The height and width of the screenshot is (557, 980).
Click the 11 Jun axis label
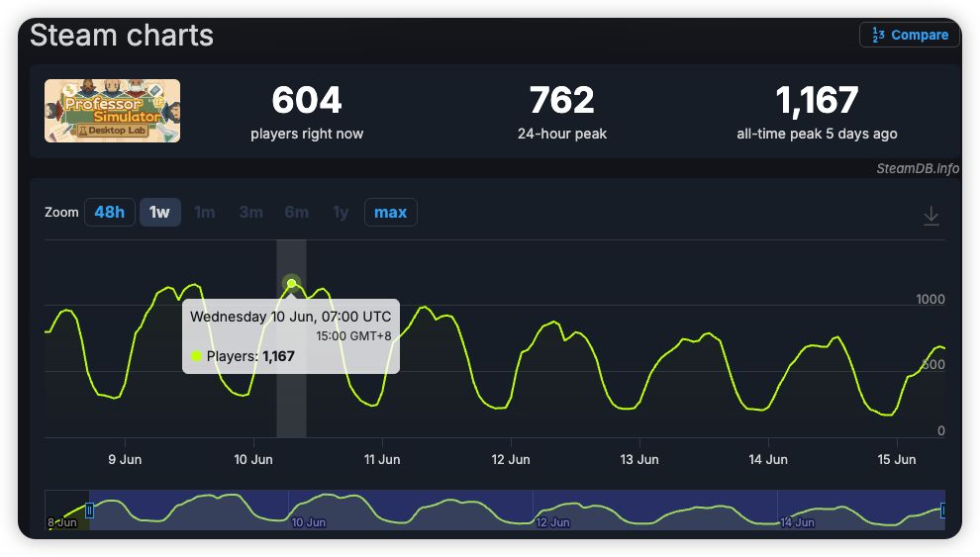[382, 460]
